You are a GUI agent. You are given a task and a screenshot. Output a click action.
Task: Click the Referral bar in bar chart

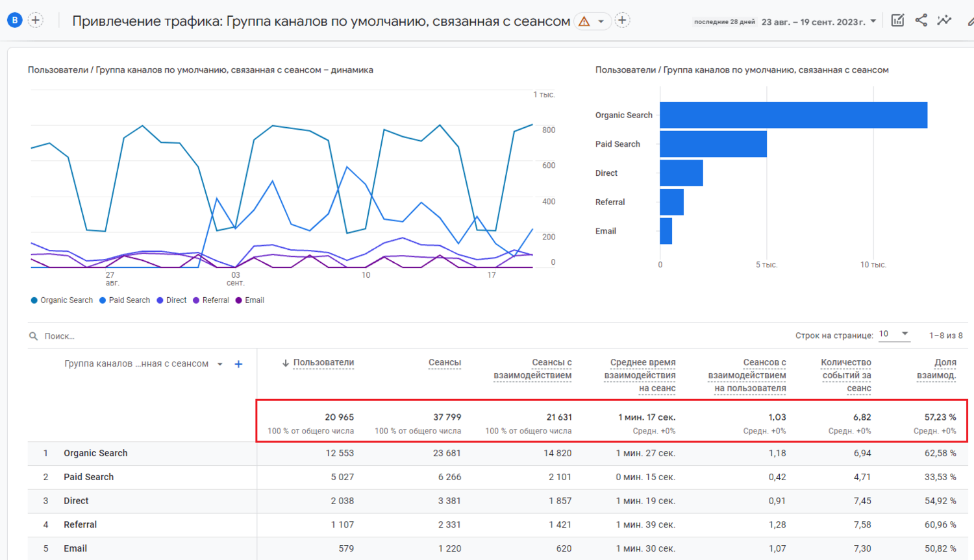tap(671, 202)
